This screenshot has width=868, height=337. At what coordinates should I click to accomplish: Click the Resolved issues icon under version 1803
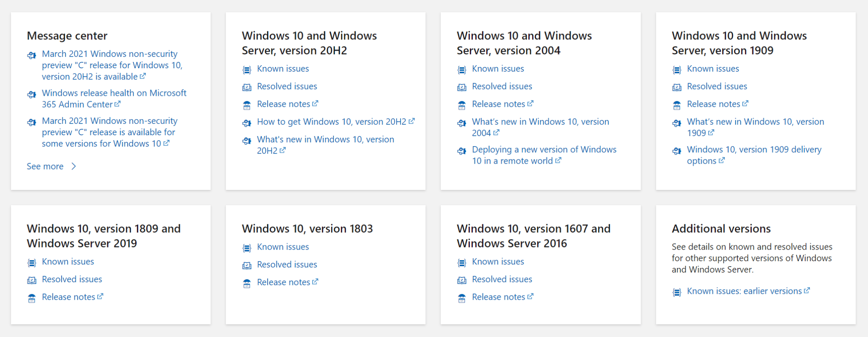(x=247, y=266)
